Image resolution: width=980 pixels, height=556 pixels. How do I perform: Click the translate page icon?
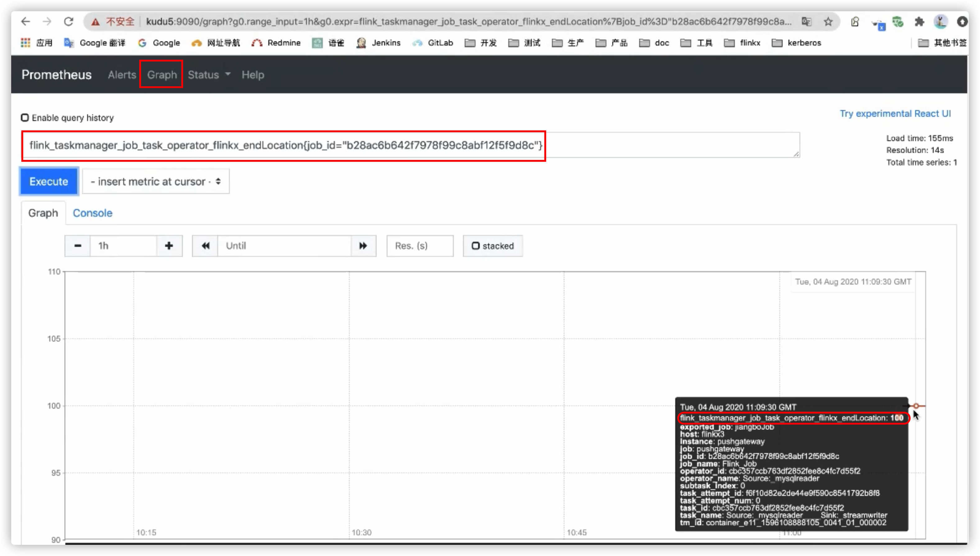[806, 22]
